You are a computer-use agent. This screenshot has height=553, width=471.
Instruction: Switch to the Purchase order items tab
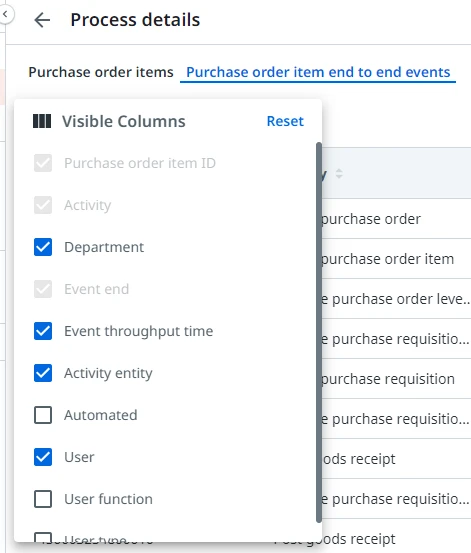click(101, 72)
